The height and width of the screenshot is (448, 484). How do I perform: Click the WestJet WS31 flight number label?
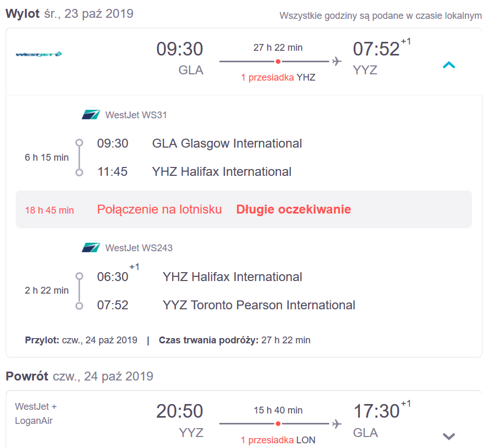[136, 115]
